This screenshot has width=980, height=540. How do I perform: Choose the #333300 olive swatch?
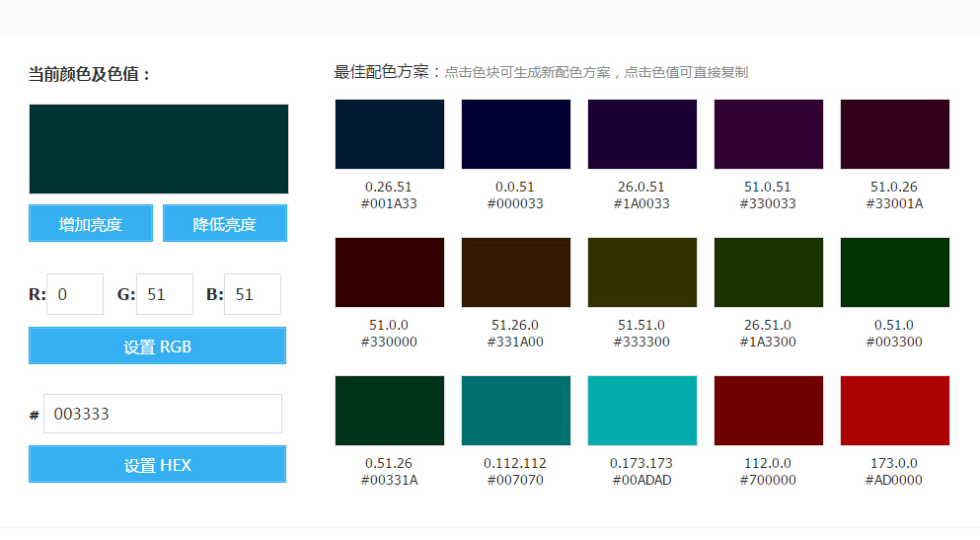[x=641, y=272]
